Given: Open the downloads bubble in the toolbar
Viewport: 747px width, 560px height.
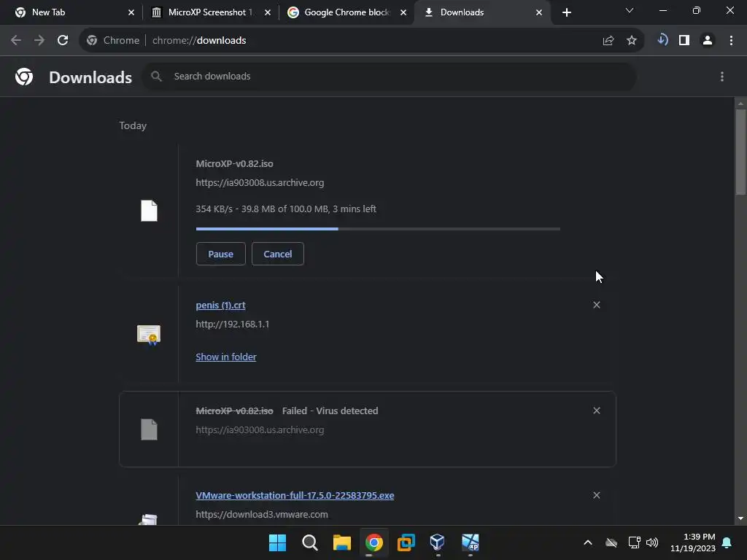Looking at the screenshot, I should pyautogui.click(x=662, y=40).
